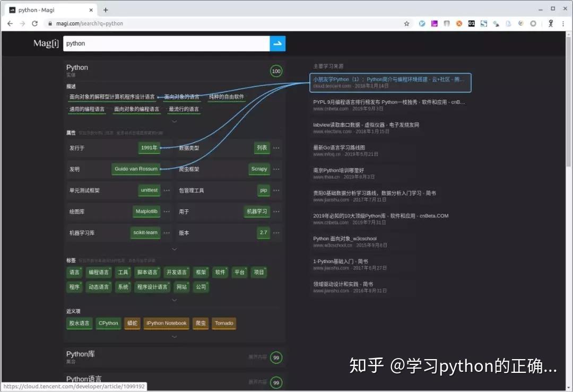Click the Matplotlib value tag
Screen dimensions: 573x392
click(146, 211)
